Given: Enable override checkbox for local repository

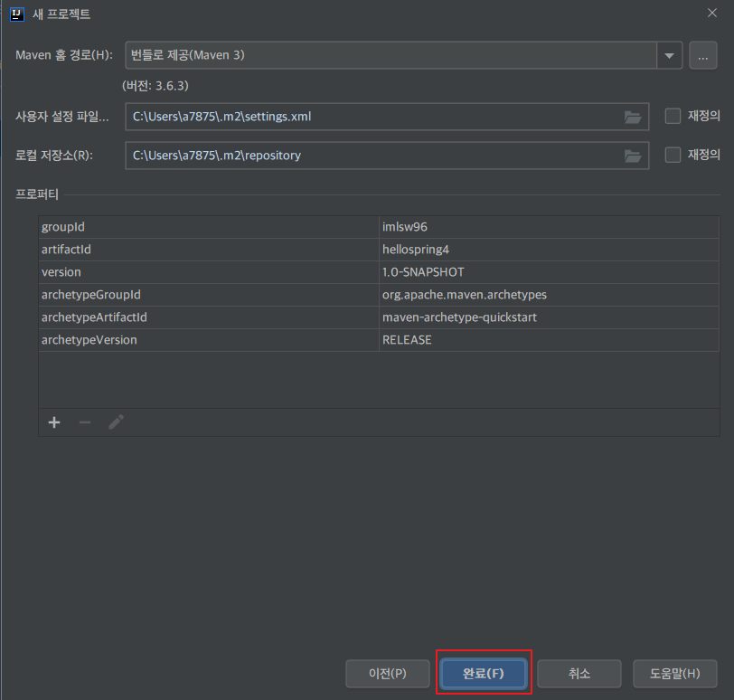Looking at the screenshot, I should [673, 155].
